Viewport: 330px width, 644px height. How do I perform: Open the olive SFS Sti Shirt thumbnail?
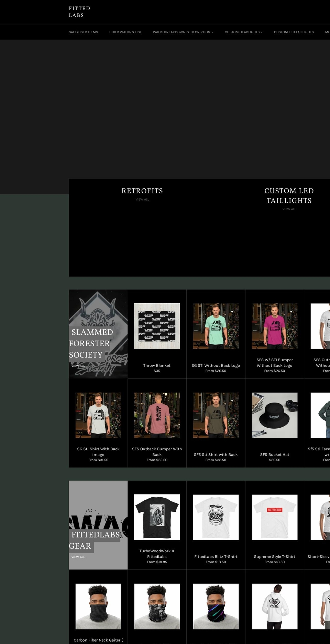216,415
